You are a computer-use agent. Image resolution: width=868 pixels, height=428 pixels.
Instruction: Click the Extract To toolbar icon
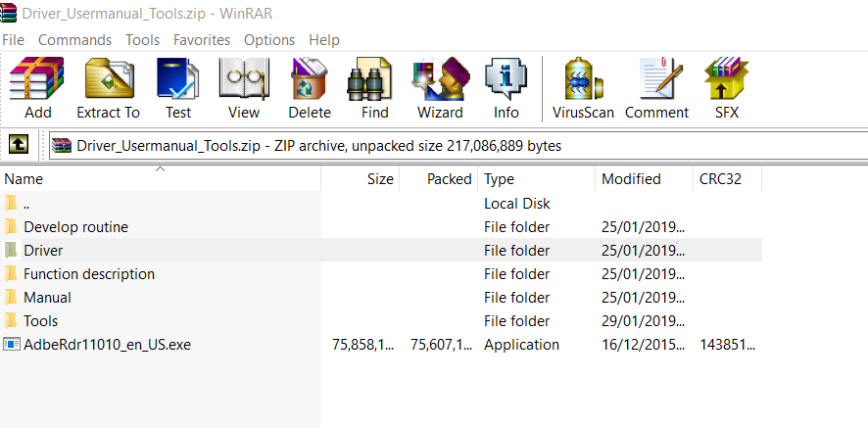click(108, 86)
